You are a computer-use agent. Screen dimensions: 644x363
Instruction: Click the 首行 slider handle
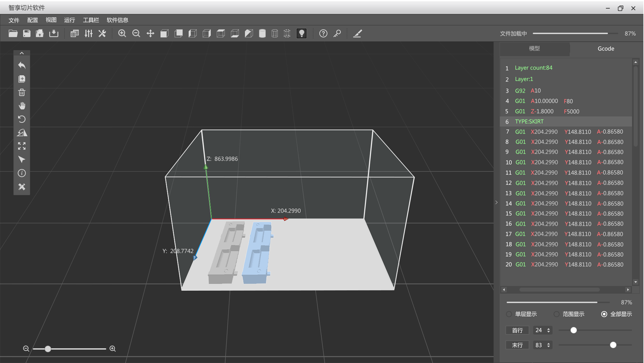point(573,330)
